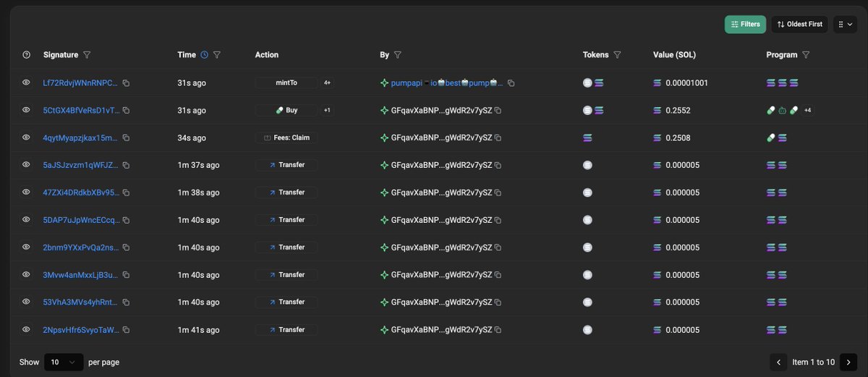
Task: Copy signature 5CtGX4BfVeRsD1vT
Action: pos(126,111)
